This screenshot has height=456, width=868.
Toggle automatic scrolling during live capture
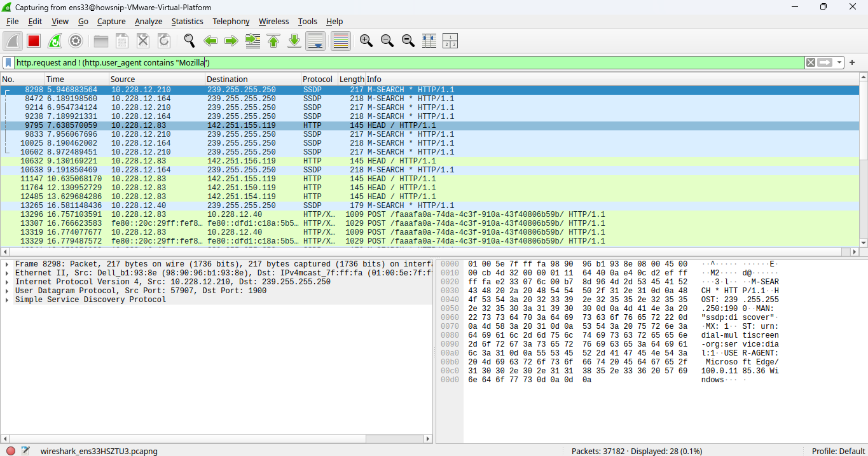pyautogui.click(x=315, y=41)
